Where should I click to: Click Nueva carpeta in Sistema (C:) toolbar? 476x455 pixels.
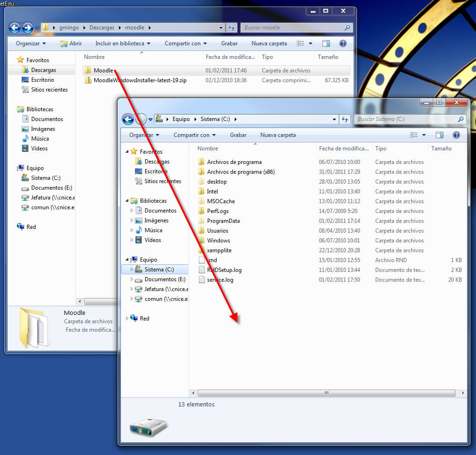pyautogui.click(x=278, y=135)
